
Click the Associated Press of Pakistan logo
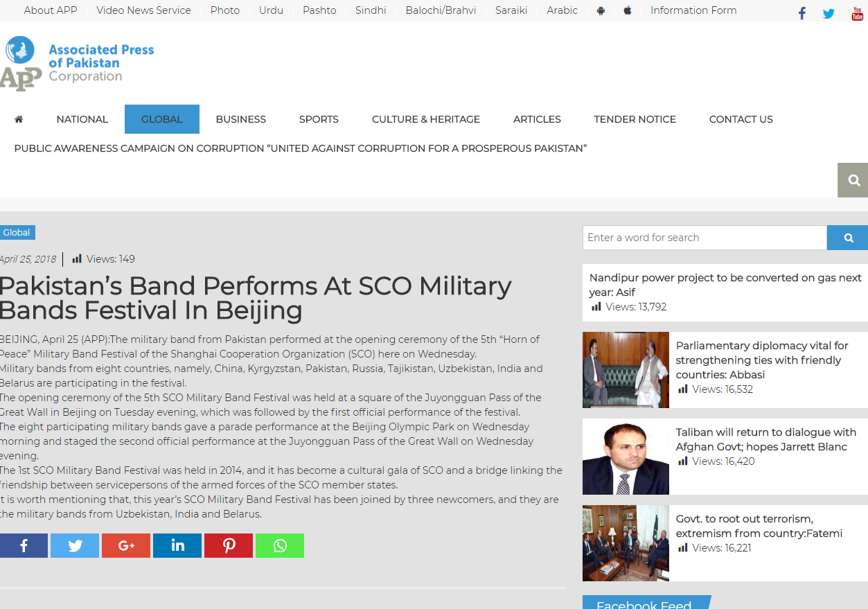tap(78, 64)
